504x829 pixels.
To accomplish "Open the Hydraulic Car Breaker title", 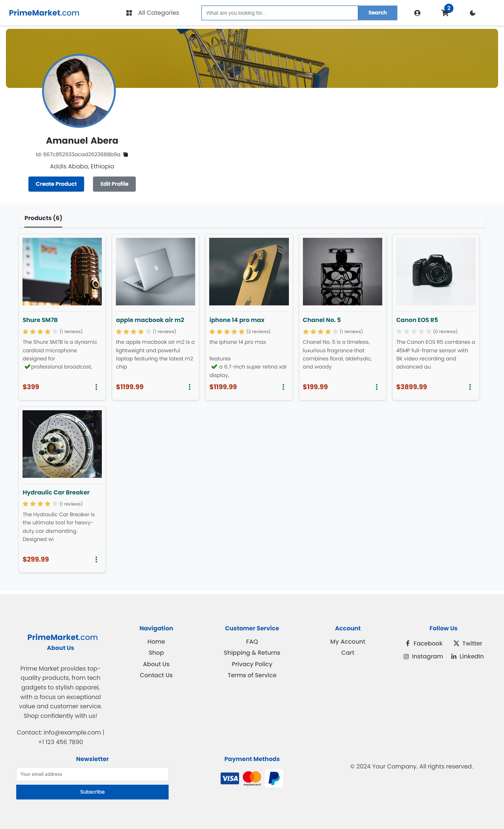I will coord(56,493).
